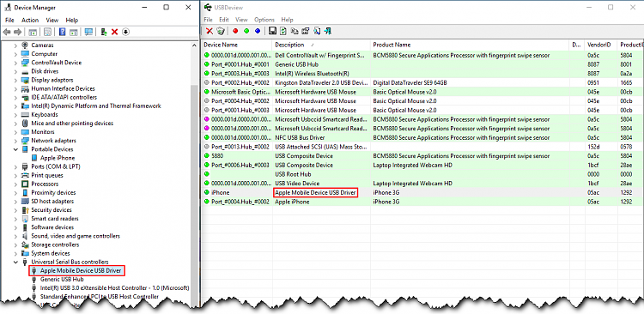Click the Refresh icon in USBDeview toolbar
Image resolution: width=644 pixels, height=314 pixels.
tap(283, 31)
